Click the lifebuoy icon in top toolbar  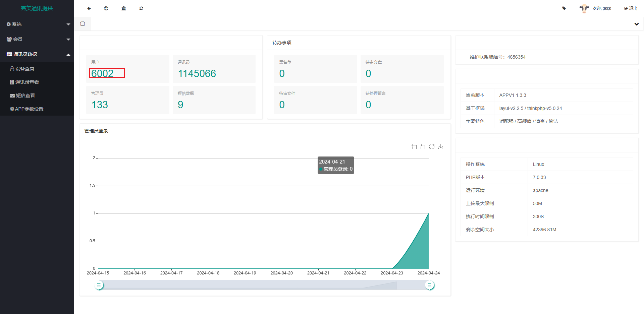coord(106,8)
